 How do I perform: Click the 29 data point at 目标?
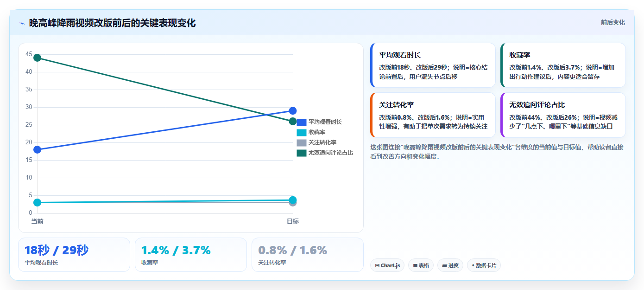point(293,110)
